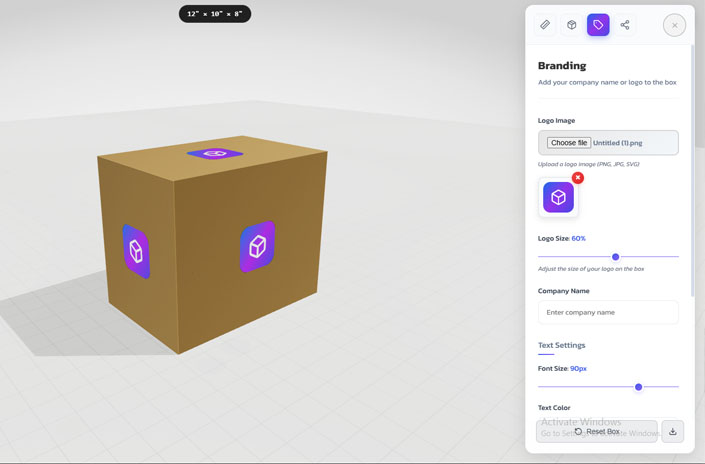Click the logo on top of the box

click(215, 154)
